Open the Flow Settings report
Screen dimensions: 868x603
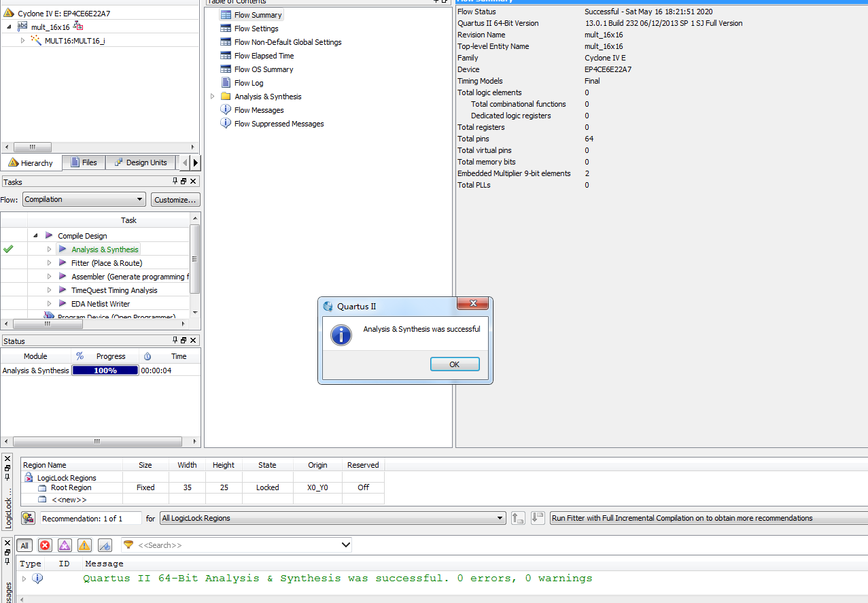[256, 29]
